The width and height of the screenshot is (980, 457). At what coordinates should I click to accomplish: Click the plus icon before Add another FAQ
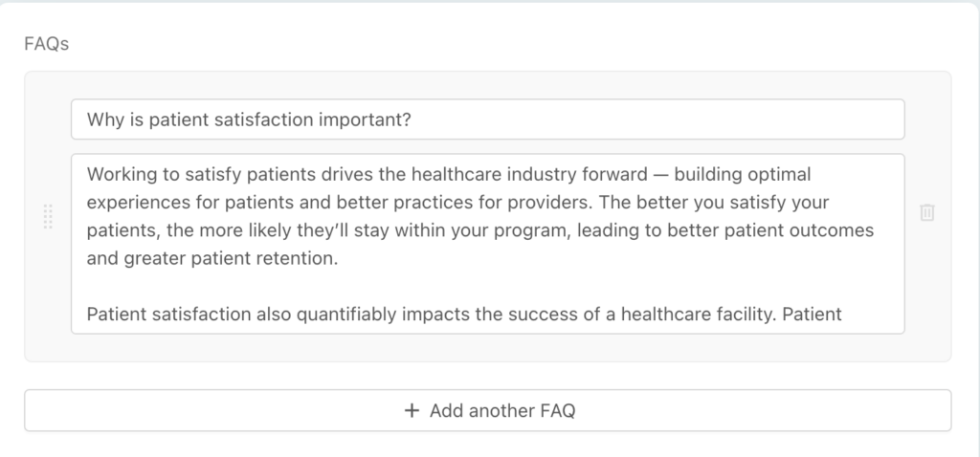[x=412, y=411]
